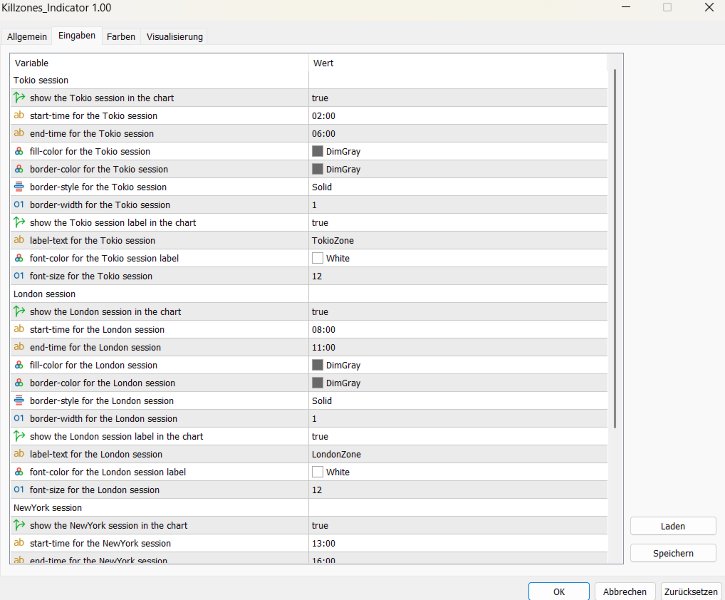
Task: Click bool icon beside 'show the Tokio session in the chart'
Action: click(19, 98)
